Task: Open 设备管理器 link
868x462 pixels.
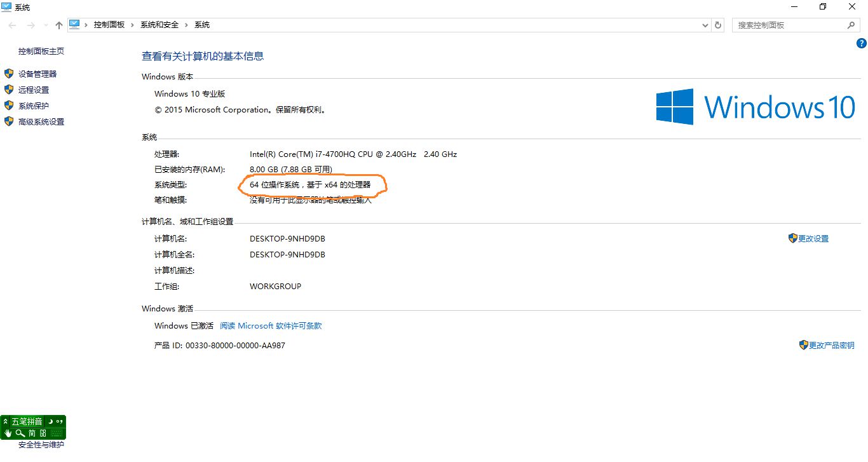Action: (x=37, y=74)
